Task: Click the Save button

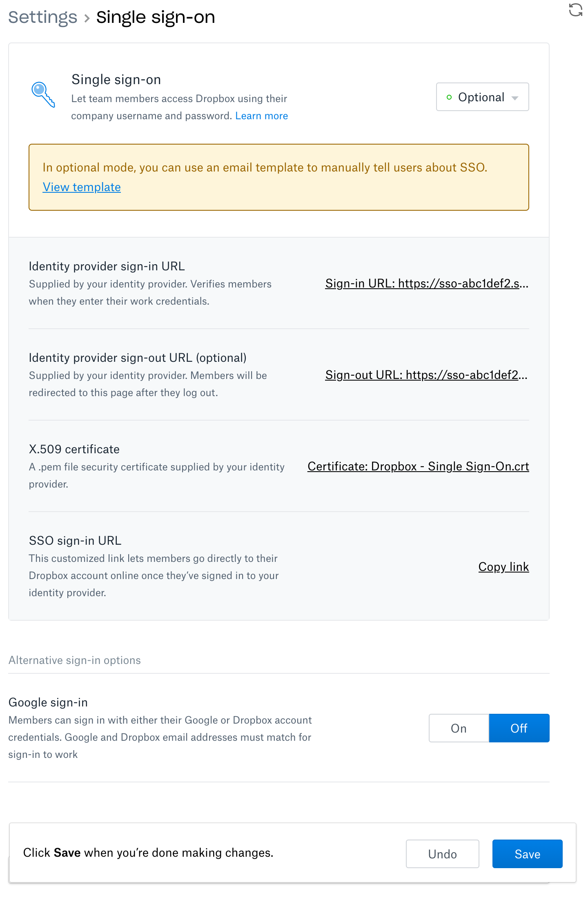Action: pyautogui.click(x=527, y=853)
